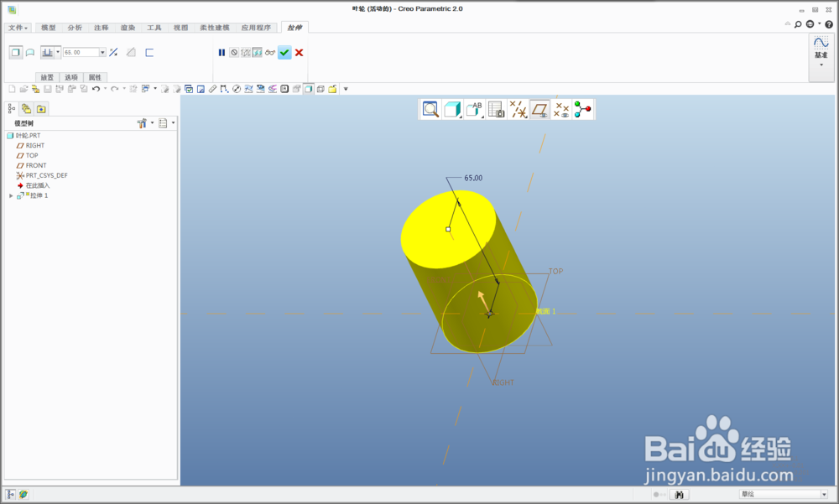Viewport: 839px width, 504px height.
Task: Switch to the 模型 ribbon tab
Action: tap(48, 28)
